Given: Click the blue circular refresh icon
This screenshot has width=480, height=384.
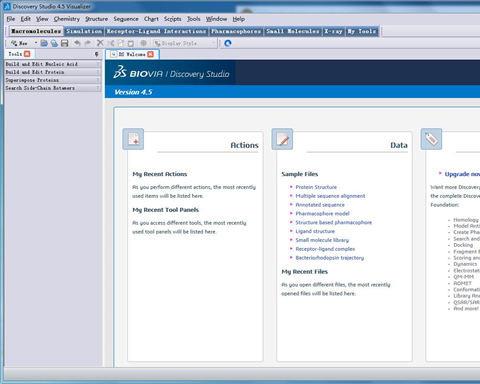Looking at the screenshot, I should pyautogui.click(x=228, y=43).
